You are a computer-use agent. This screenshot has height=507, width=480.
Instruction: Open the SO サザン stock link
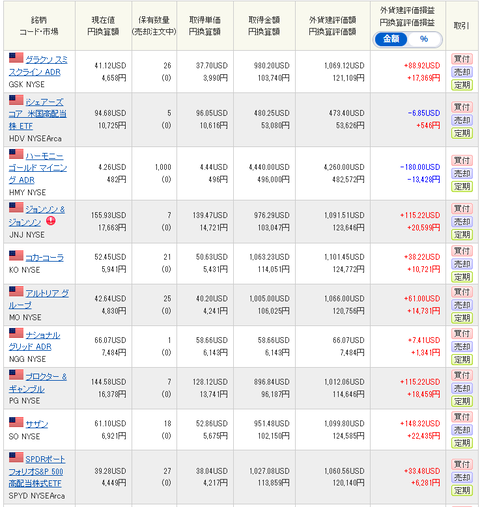coord(37,424)
